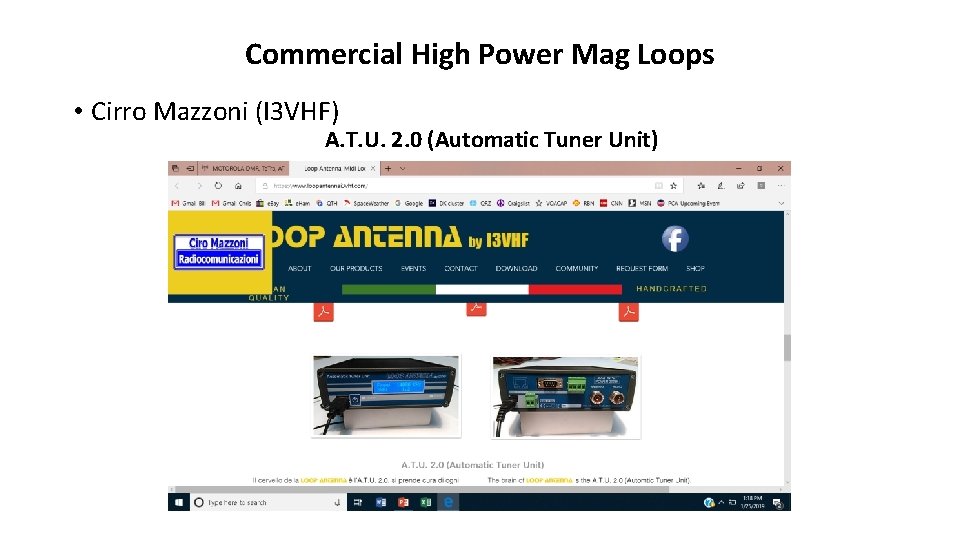Viewport: 960px width, 540px height.
Task: Click the Type here to search box
Action: click(268, 502)
